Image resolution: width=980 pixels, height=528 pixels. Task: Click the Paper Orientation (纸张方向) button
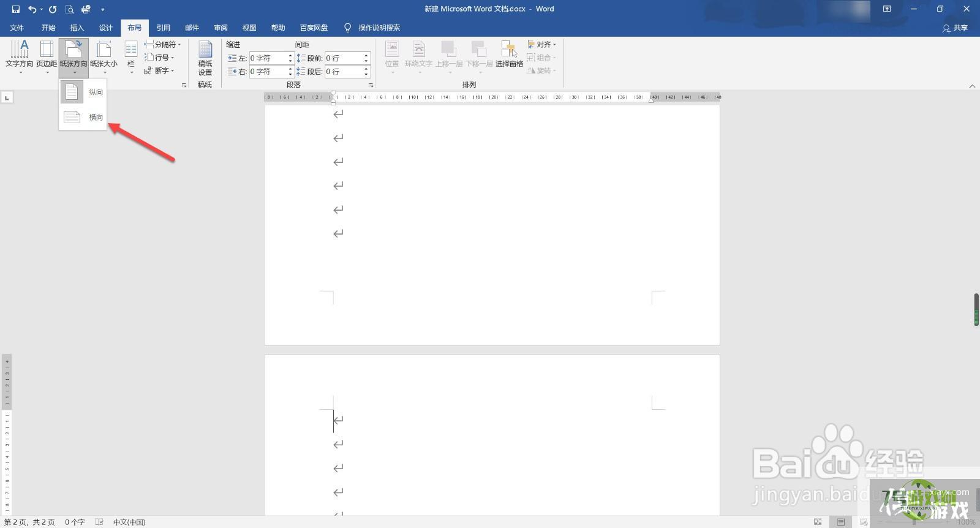pyautogui.click(x=73, y=58)
